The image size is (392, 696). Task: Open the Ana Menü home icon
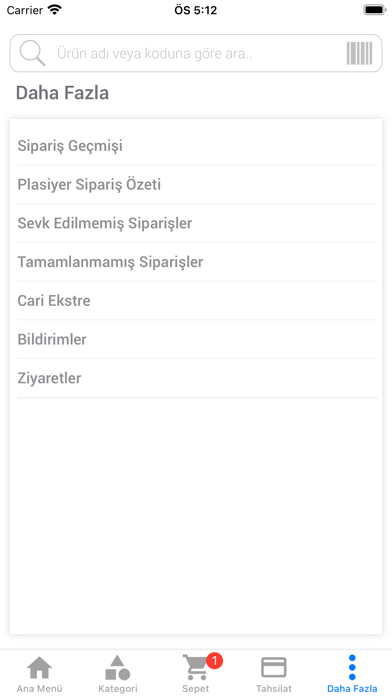click(x=40, y=667)
